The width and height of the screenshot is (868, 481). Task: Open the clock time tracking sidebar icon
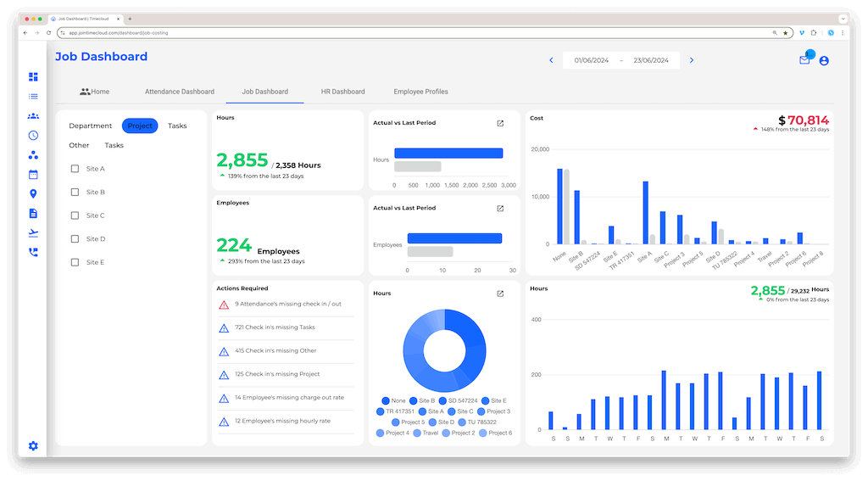33,135
